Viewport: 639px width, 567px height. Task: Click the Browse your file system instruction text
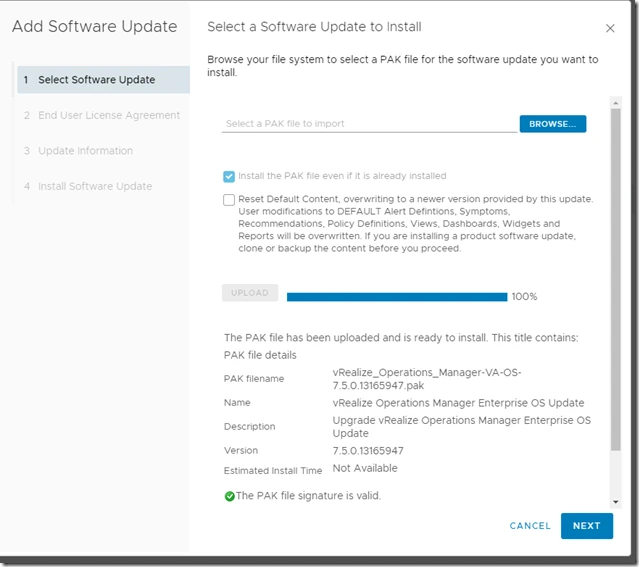(x=403, y=66)
